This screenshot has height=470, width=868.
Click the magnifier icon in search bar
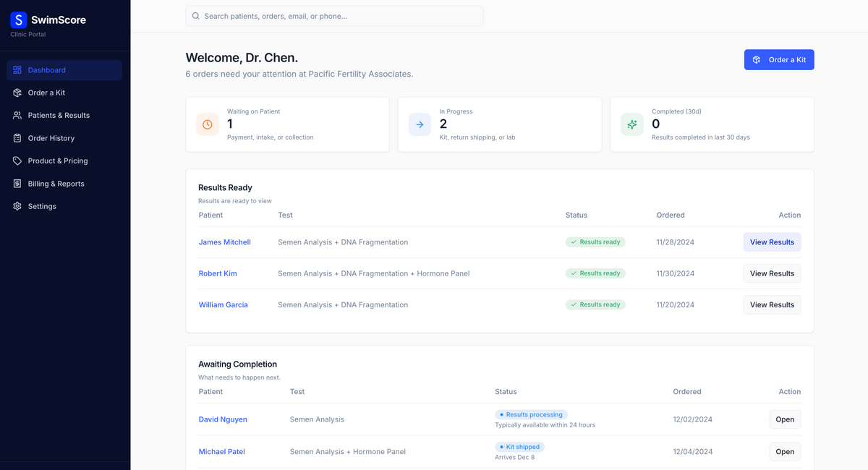196,16
